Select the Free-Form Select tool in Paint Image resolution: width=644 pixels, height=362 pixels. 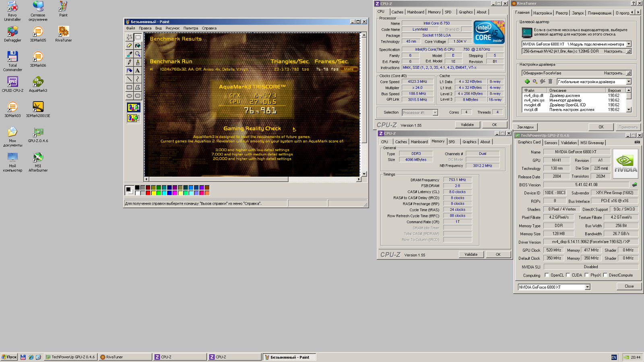point(129,37)
